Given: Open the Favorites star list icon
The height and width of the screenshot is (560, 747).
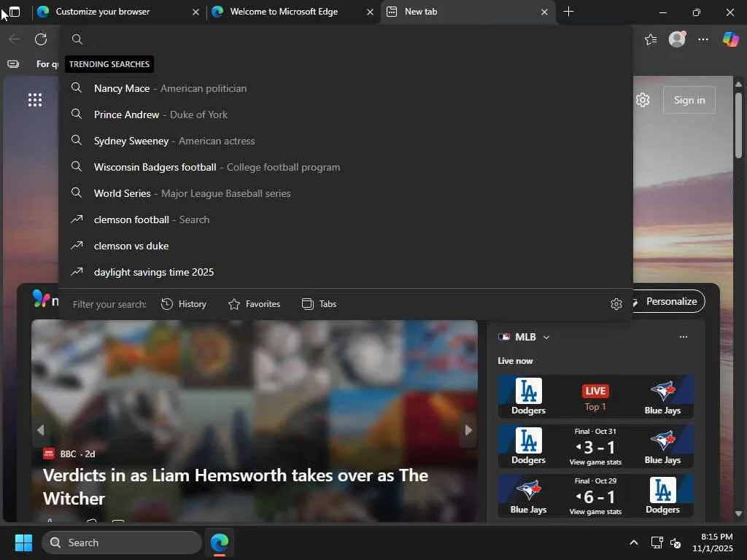Looking at the screenshot, I should pos(651,39).
